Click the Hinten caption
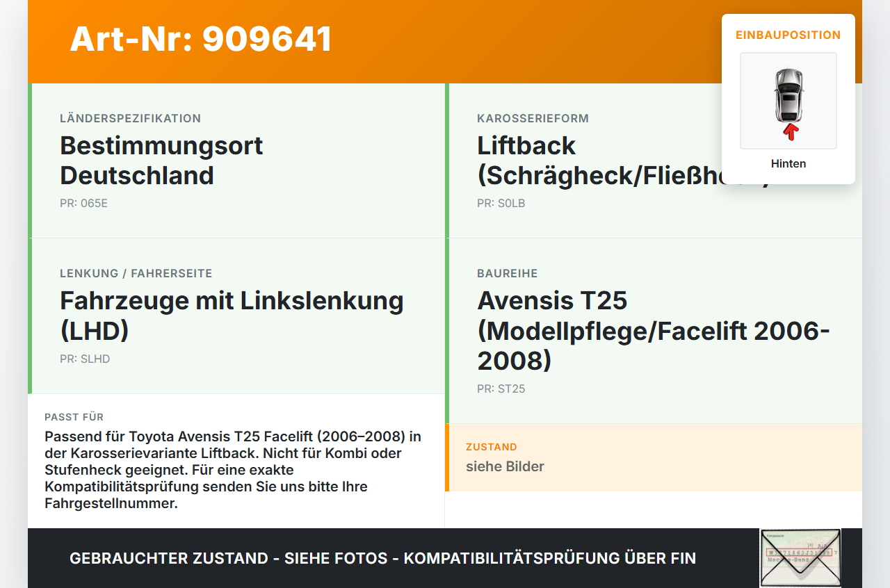 (788, 164)
